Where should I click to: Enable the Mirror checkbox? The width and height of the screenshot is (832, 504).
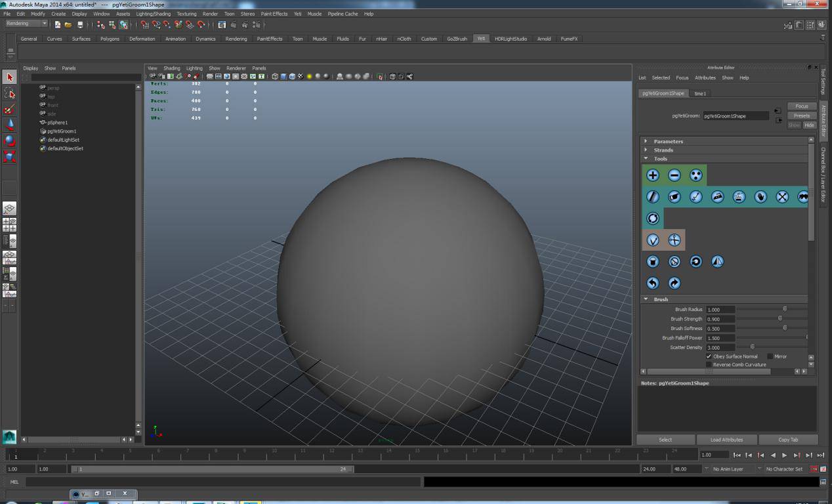coord(770,356)
